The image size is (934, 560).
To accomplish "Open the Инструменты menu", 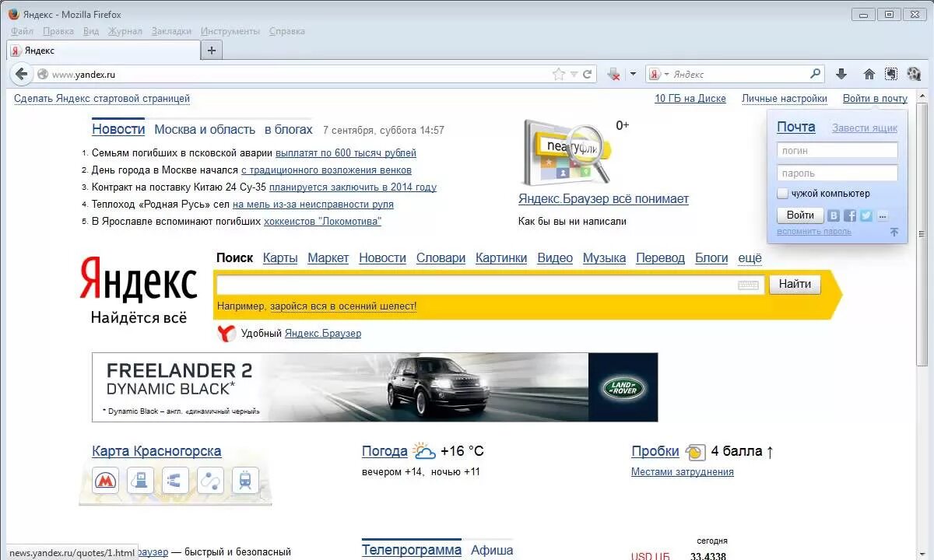I will 230,31.
